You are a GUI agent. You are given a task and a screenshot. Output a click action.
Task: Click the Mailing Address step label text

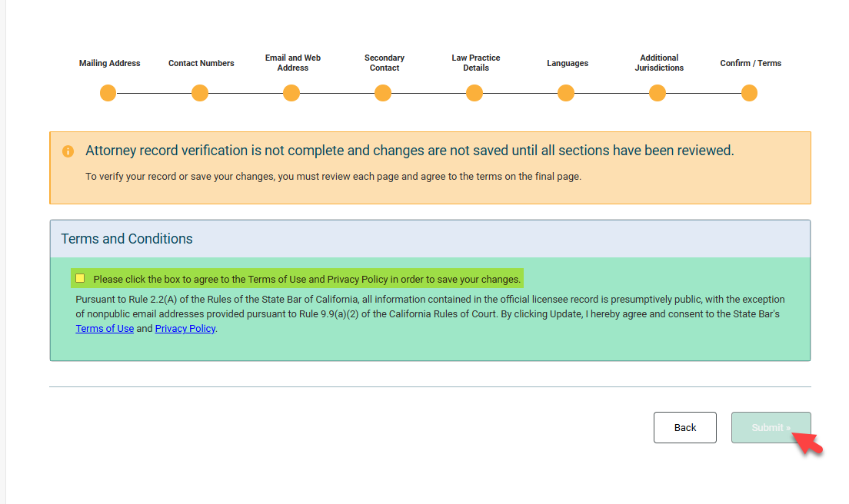pyautogui.click(x=109, y=63)
